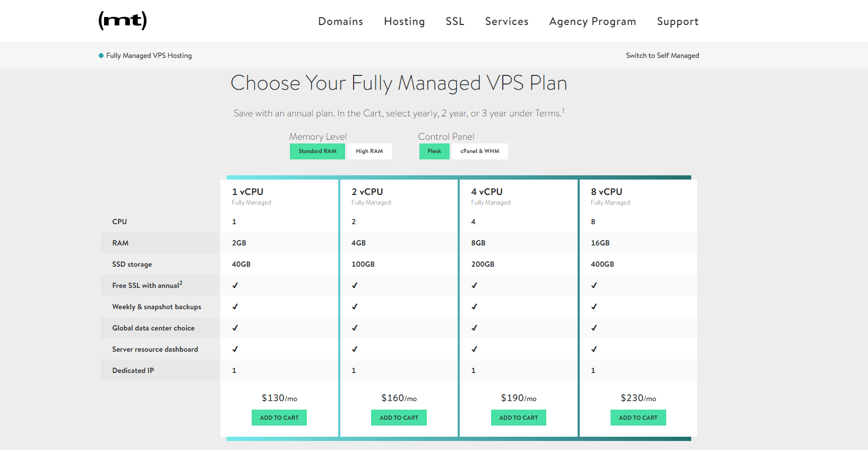Select the Plesk control panel option
The width and height of the screenshot is (868, 450).
[434, 151]
